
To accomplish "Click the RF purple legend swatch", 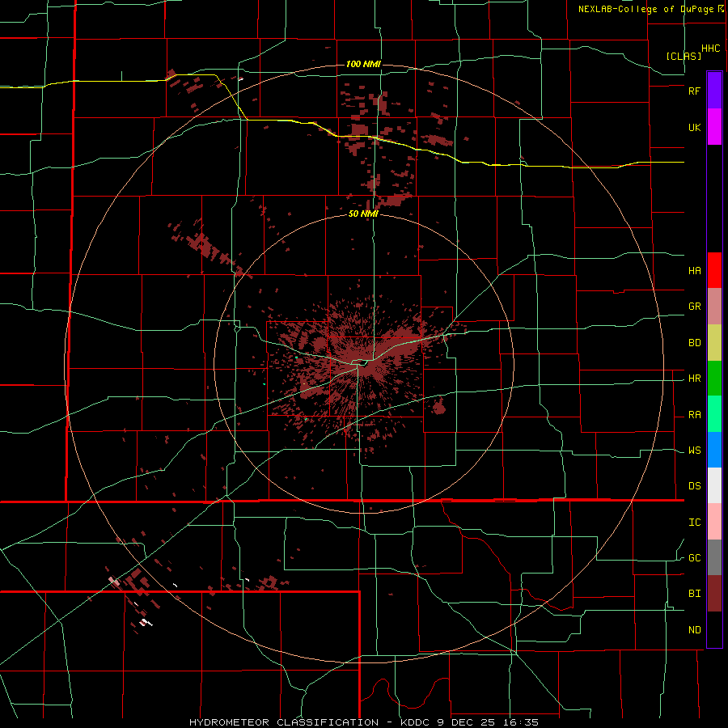I will click(x=714, y=91).
